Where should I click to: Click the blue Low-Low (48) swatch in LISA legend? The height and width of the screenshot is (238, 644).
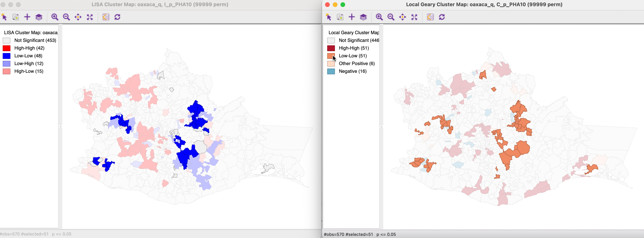pyautogui.click(x=7, y=56)
